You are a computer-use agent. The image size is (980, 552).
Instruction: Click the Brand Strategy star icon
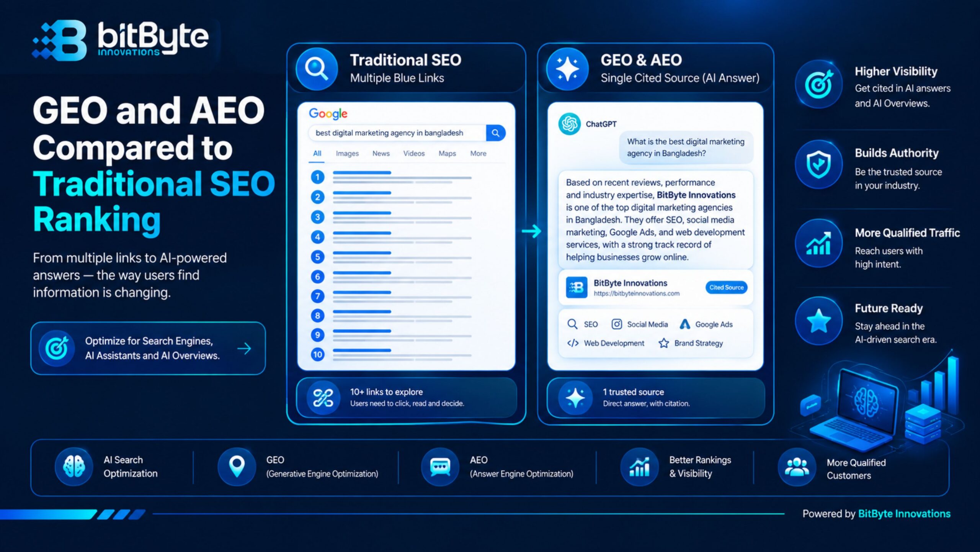(664, 343)
